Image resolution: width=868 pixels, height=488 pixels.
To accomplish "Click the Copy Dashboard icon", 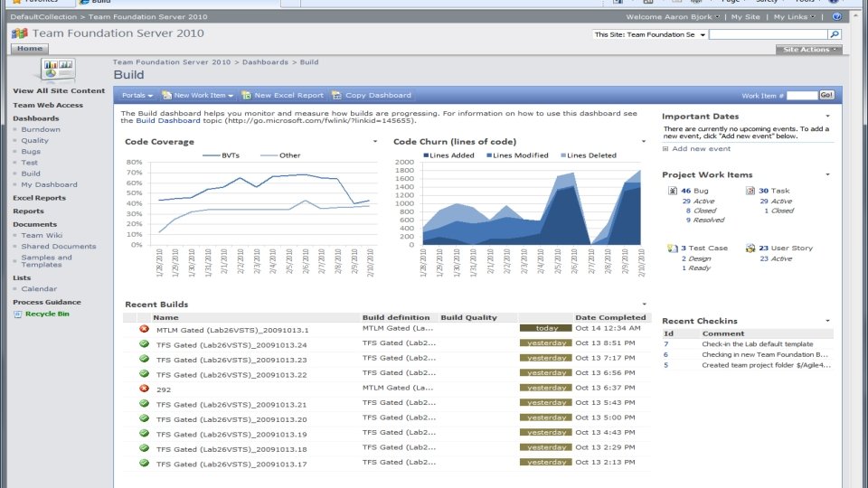I will coord(336,95).
